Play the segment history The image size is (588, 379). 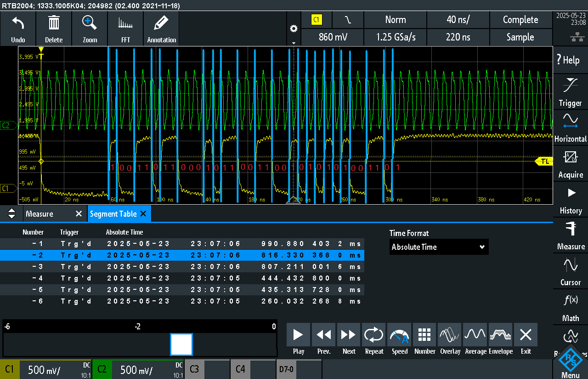coord(299,335)
